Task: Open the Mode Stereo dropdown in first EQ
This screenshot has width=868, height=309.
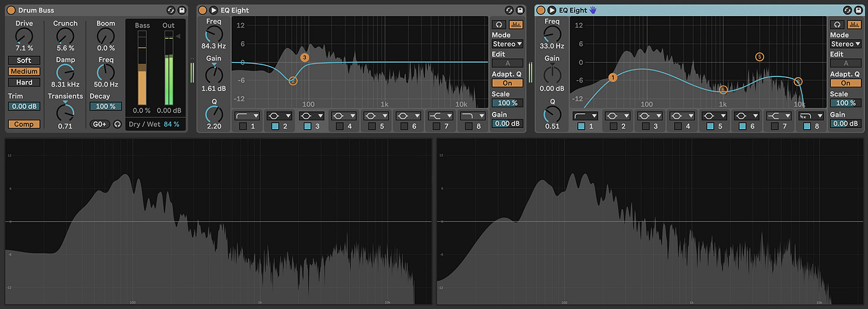Action: point(507,44)
